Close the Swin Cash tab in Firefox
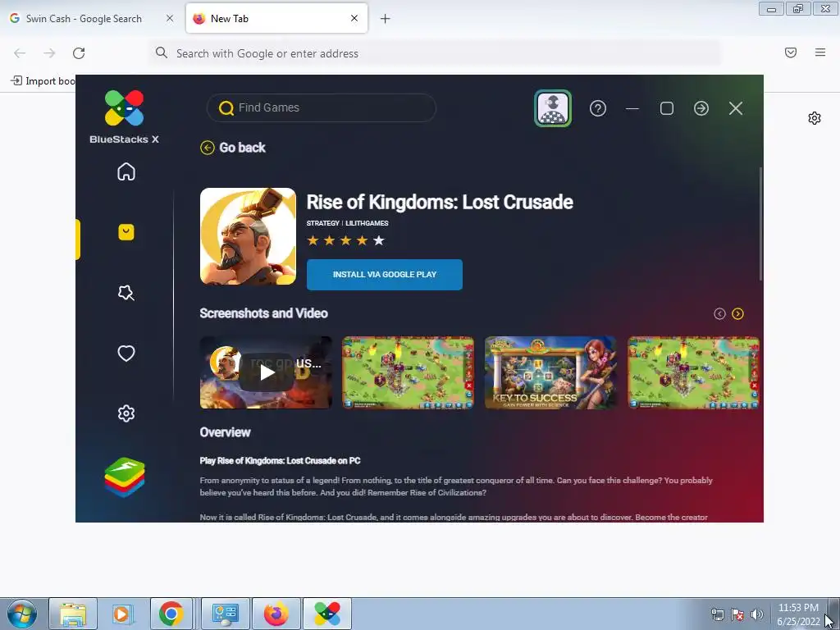This screenshot has width=840, height=630. (170, 18)
